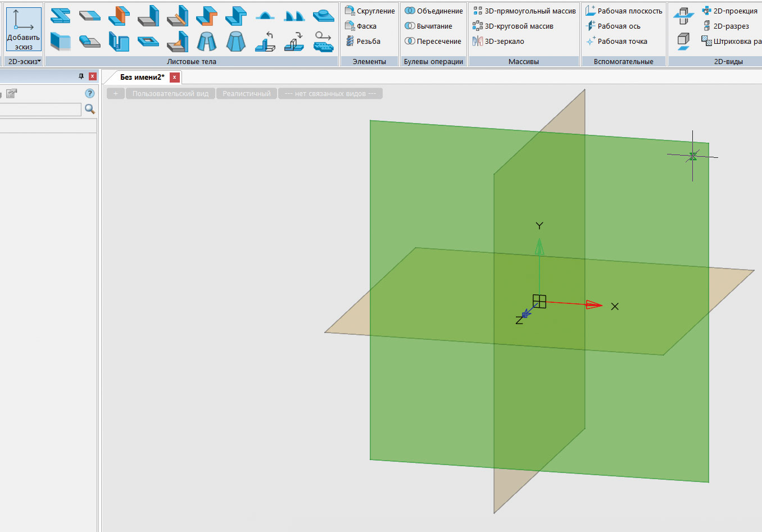762x532 pixels.
Task: Click the Булевы операции group label
Action: [x=433, y=62]
